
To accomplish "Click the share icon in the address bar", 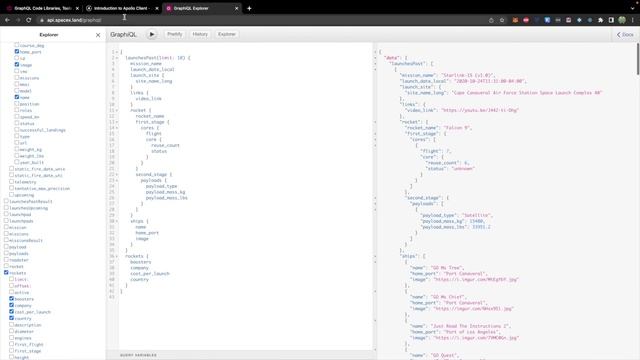I will [491, 20].
